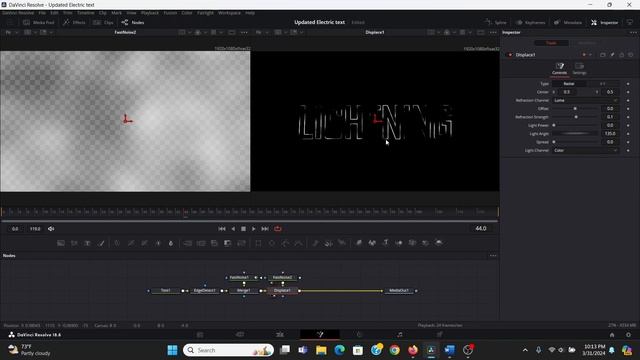Add a Blur node from toolbar
Image resolution: width=640 pixels, height=360 pixels.
point(171,243)
